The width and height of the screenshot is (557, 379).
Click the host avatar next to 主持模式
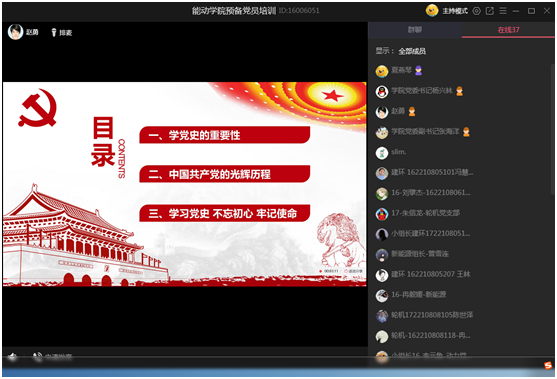tap(432, 11)
